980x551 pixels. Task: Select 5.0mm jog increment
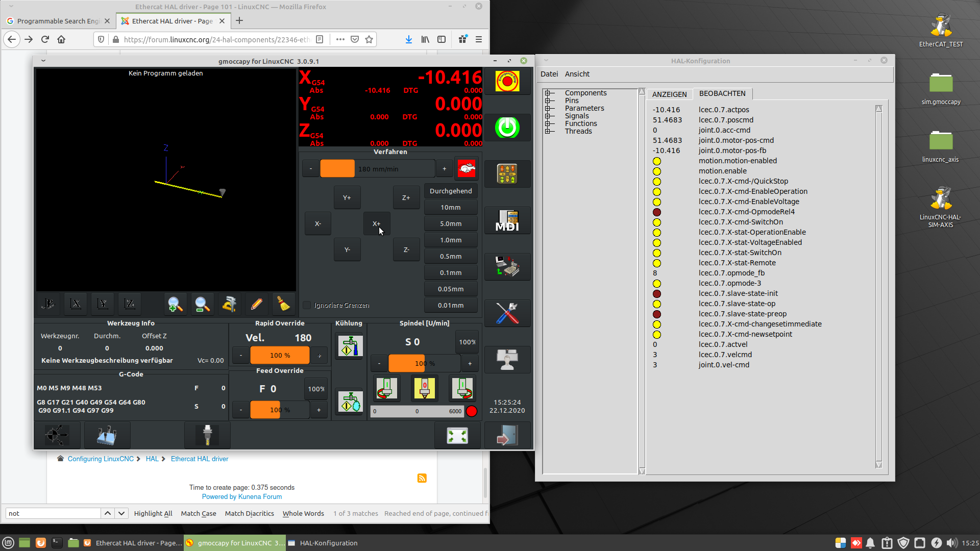451,223
